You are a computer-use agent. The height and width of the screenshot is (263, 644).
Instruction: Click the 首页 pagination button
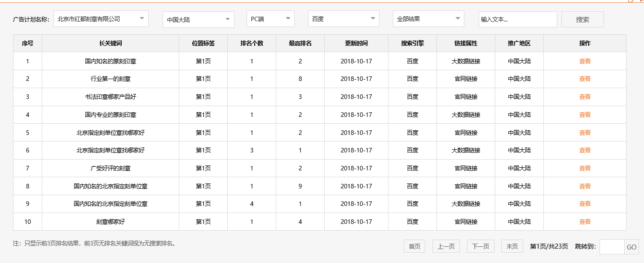click(414, 246)
